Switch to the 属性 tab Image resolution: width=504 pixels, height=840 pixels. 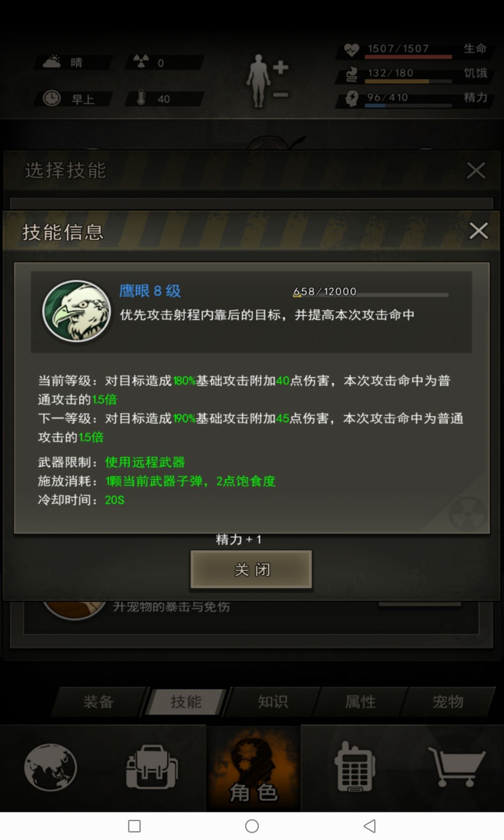[360, 701]
